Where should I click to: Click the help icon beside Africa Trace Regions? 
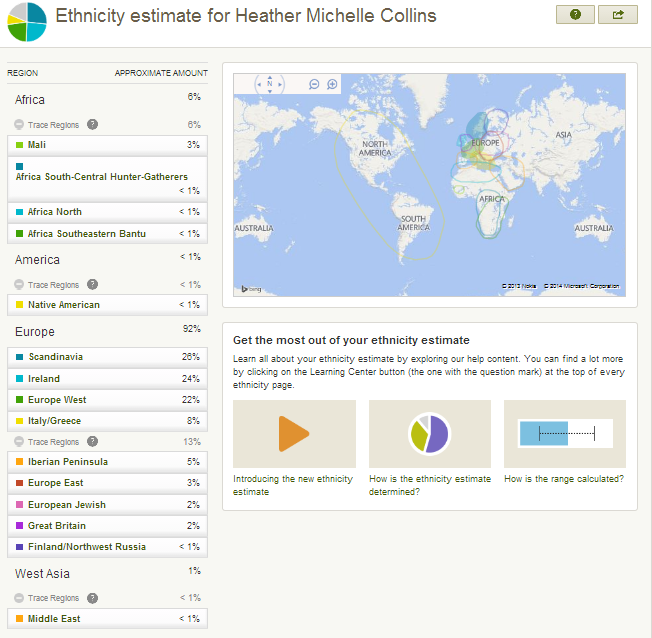[92, 124]
